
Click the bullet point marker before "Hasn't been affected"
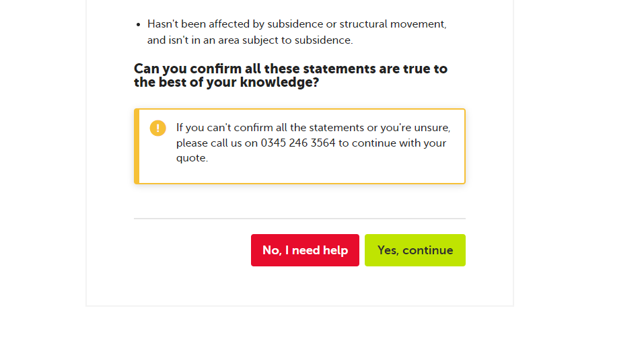139,25
